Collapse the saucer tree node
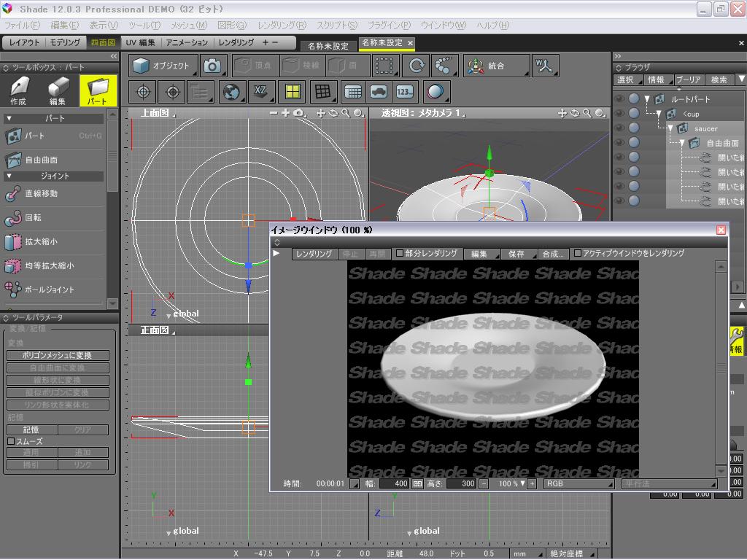This screenshot has height=560, width=747. pyautogui.click(x=671, y=128)
